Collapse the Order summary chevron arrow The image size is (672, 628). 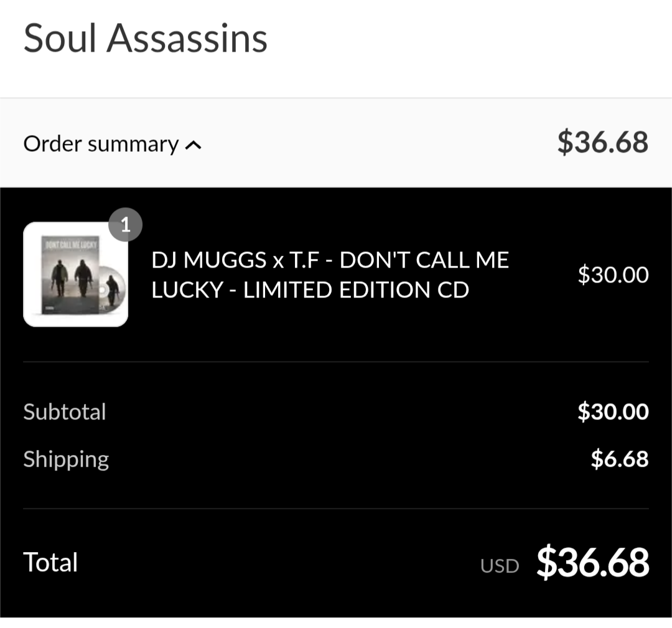click(193, 145)
